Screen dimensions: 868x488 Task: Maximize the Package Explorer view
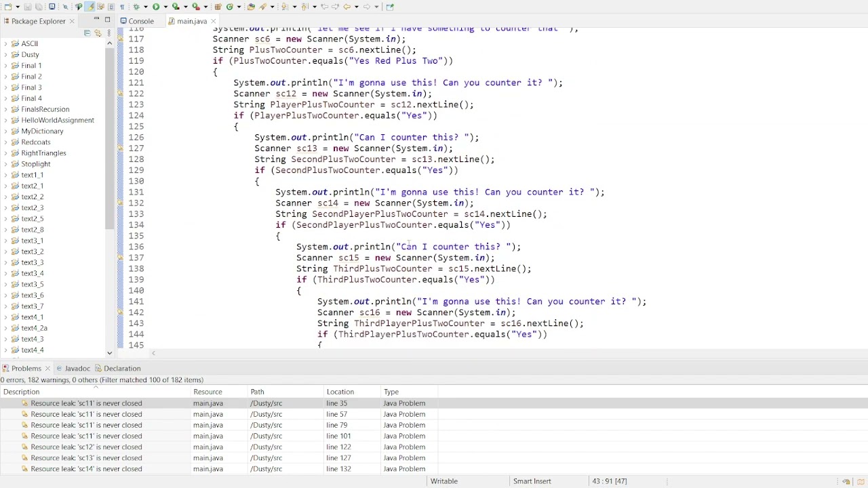107,20
